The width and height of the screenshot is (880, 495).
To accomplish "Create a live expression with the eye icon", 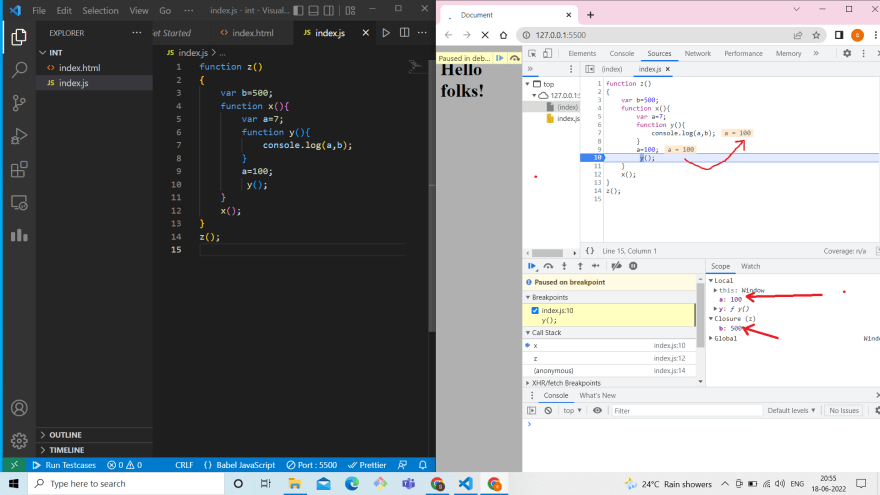I will click(x=597, y=411).
